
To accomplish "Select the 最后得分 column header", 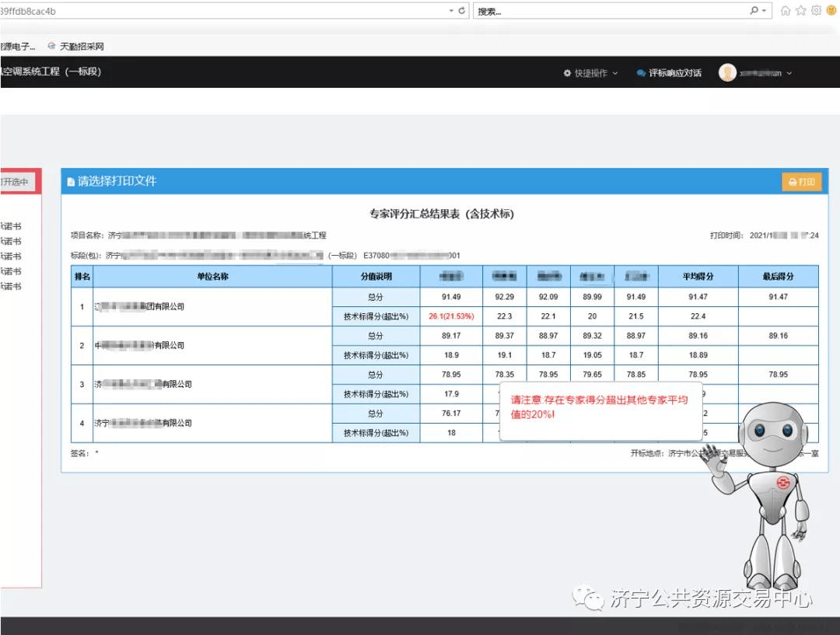I will [779, 276].
